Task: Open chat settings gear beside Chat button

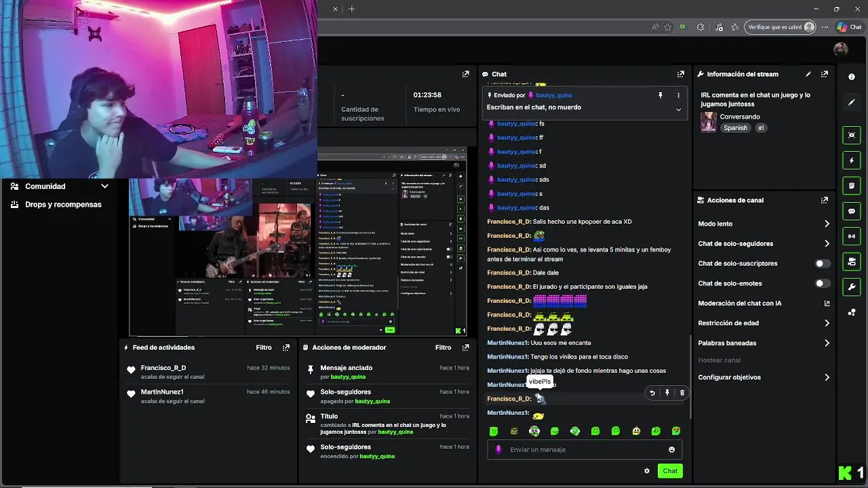Action: (x=647, y=471)
